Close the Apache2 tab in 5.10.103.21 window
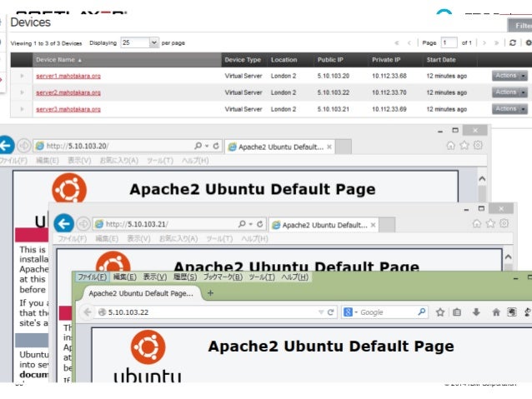Screen dimensions: 532x399 coord(373,225)
